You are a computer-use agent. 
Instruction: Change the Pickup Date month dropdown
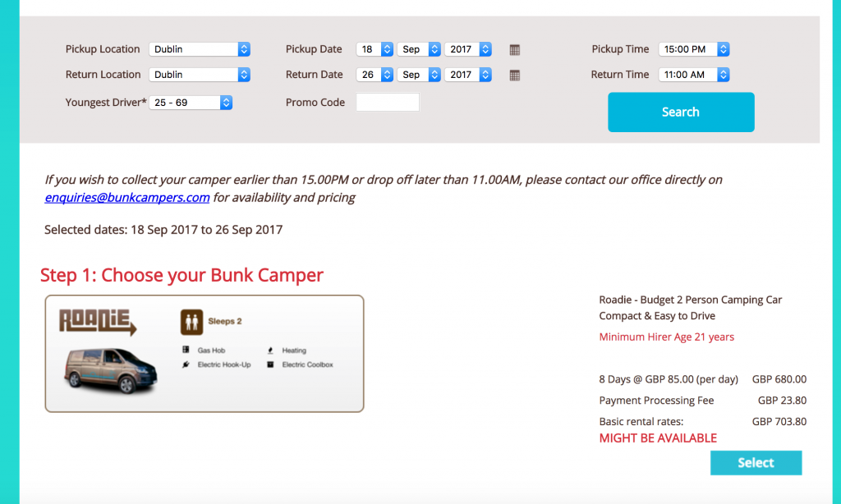coord(419,49)
